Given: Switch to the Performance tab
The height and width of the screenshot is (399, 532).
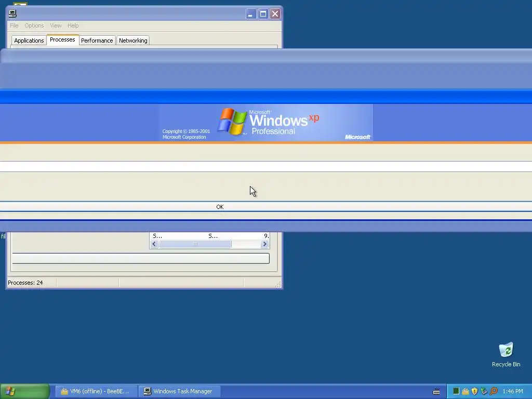Looking at the screenshot, I should coord(97,41).
